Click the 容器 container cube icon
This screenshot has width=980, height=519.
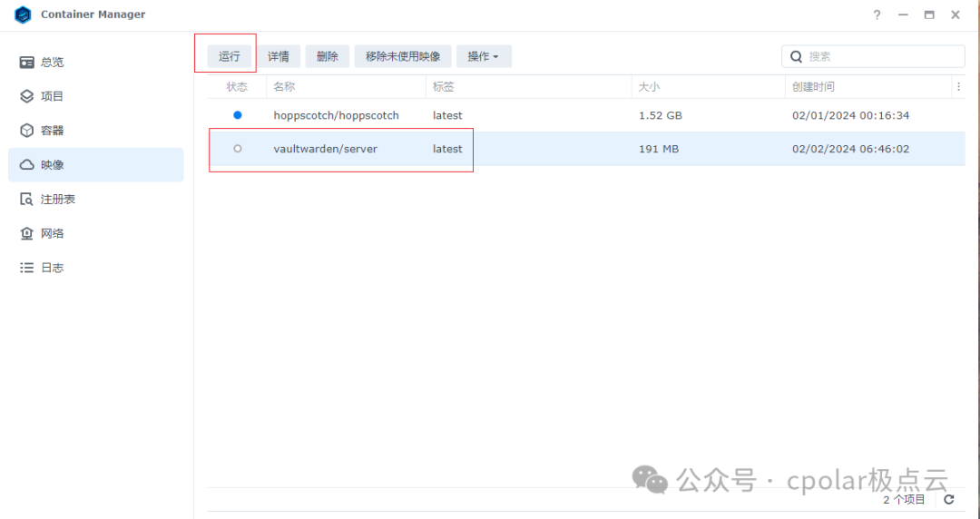pyautogui.click(x=27, y=131)
